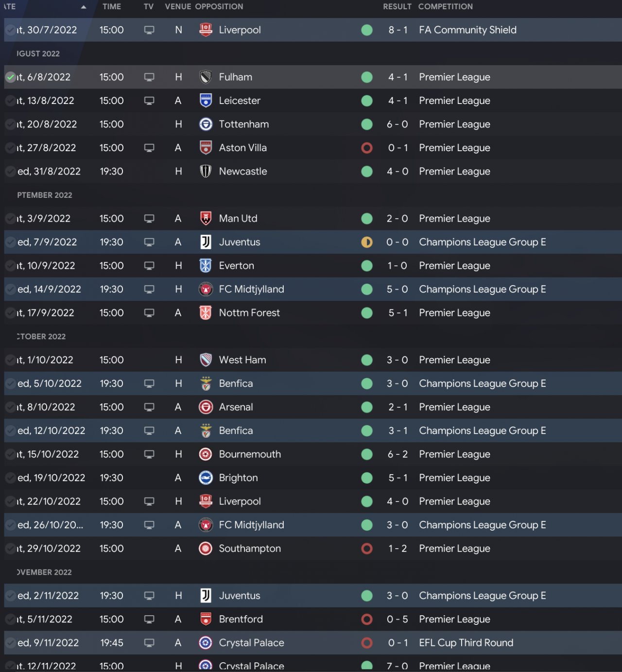622x672 pixels.
Task: Click the Newcastle crest icon
Action: (206, 172)
